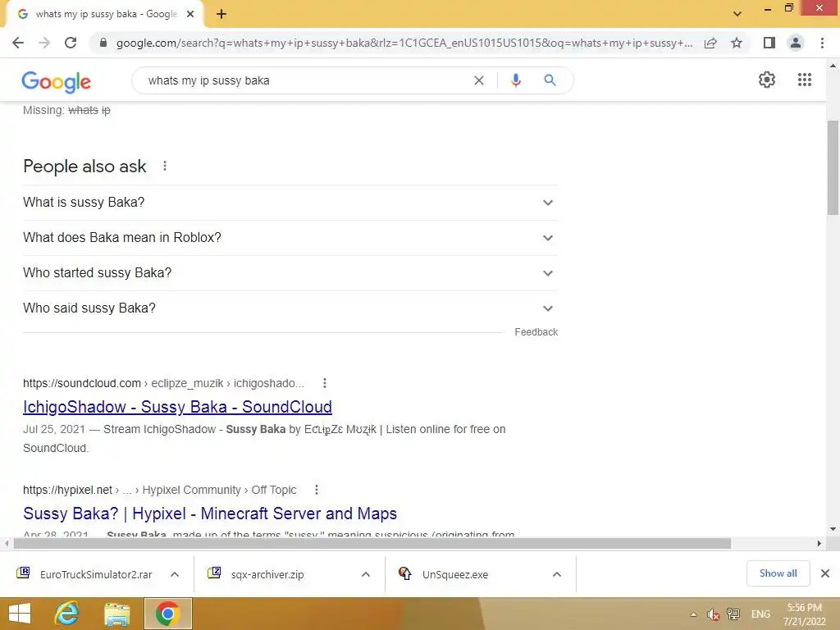Start voice search with microphone
The width and height of the screenshot is (840, 630).
point(515,80)
